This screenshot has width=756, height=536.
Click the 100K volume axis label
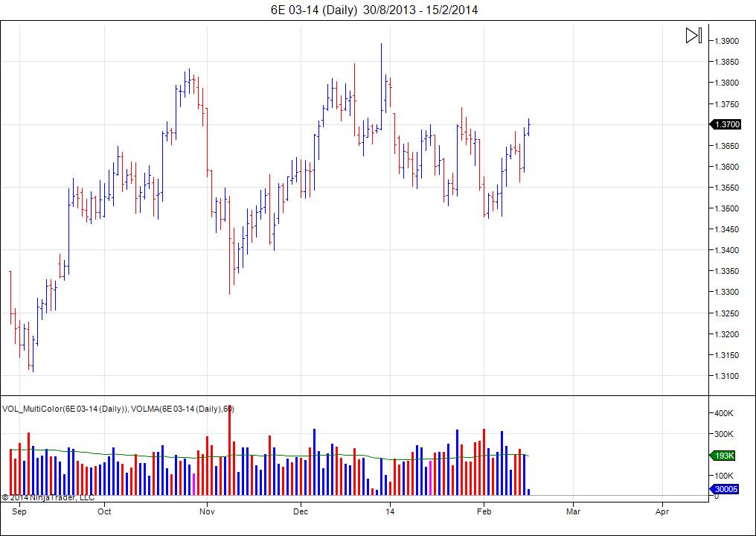click(x=724, y=476)
